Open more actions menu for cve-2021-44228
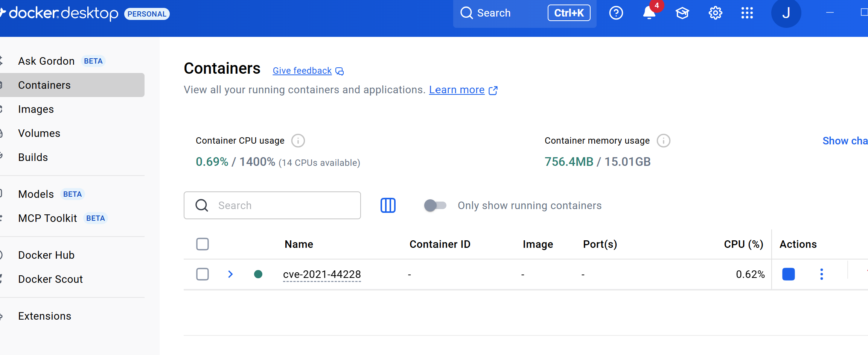Viewport: 868px width, 355px height. 822,274
